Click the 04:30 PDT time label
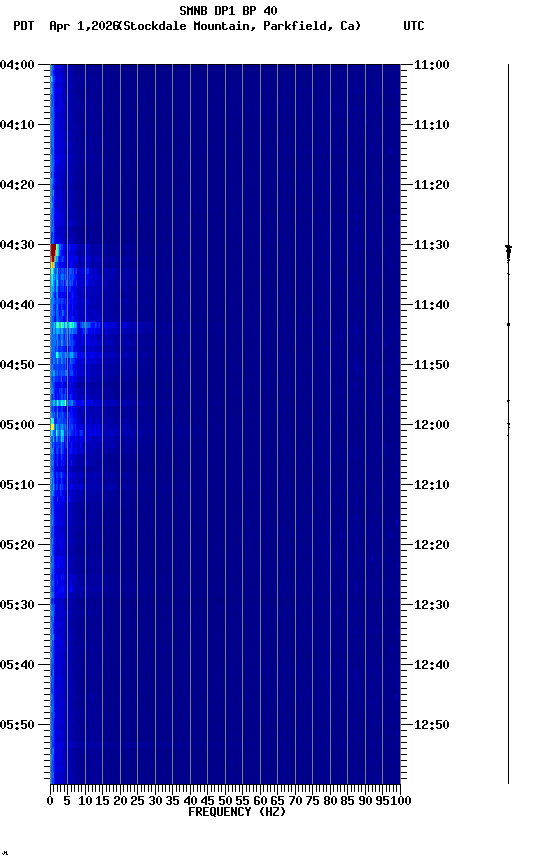Viewport: 552px width, 864px height. pyautogui.click(x=17, y=245)
